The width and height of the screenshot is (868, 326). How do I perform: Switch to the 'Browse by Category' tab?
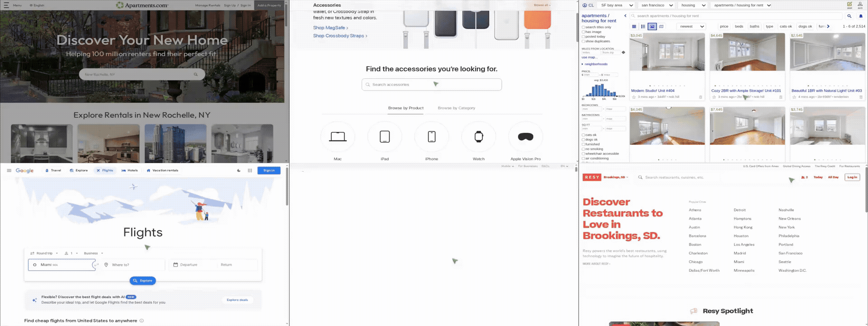click(456, 108)
